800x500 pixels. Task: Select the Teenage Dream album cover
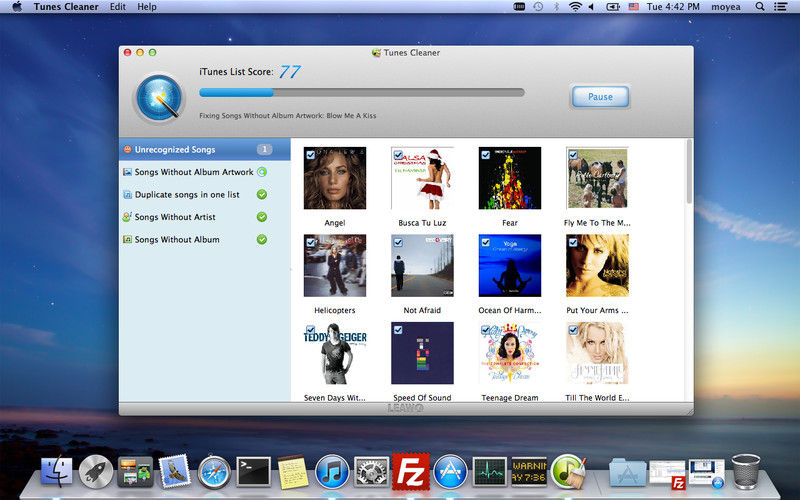click(510, 353)
